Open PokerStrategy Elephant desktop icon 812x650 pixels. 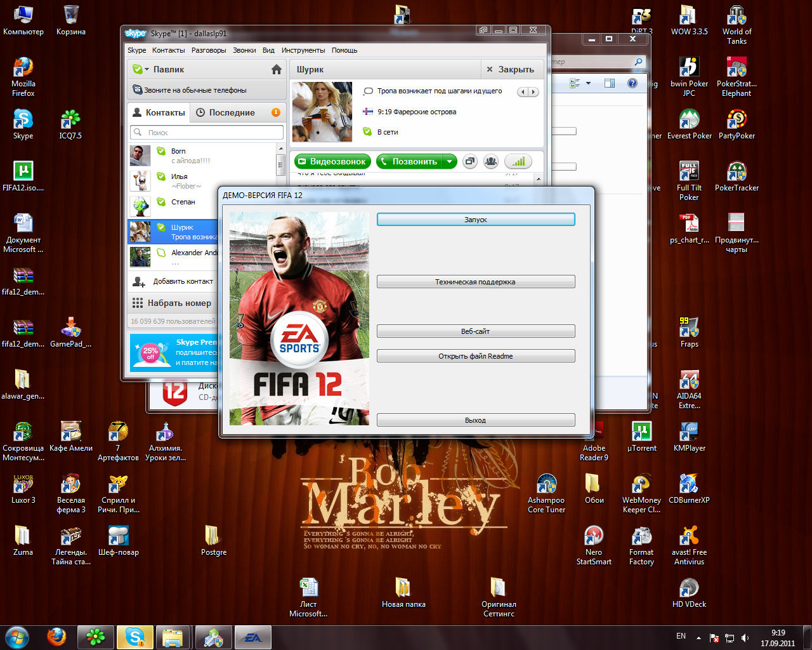737,77
